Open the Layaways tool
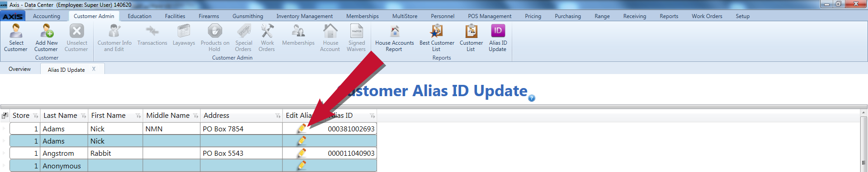The image size is (868, 172). (184, 35)
